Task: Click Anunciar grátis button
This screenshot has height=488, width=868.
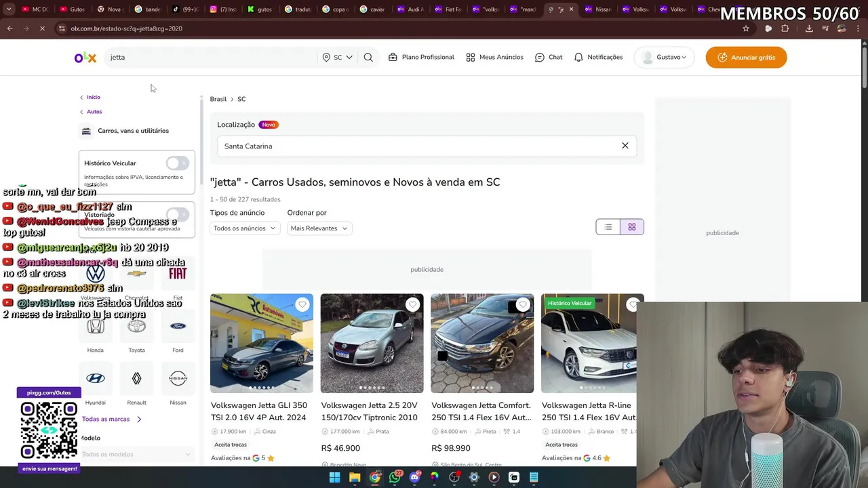Action: (746, 58)
